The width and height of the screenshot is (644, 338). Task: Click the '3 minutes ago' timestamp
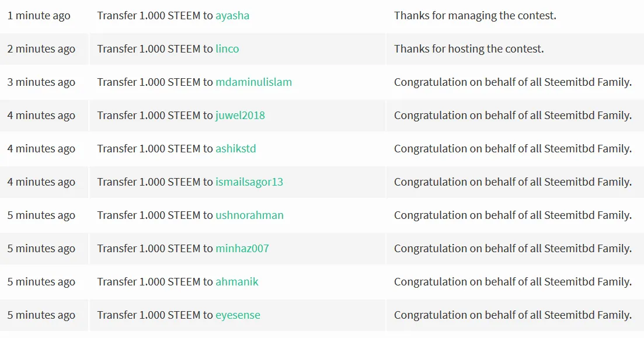(41, 82)
